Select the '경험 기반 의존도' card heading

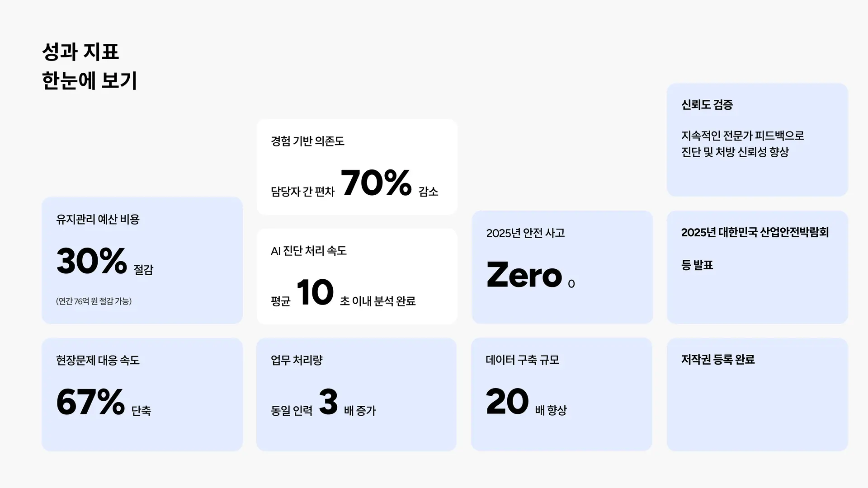307,141
